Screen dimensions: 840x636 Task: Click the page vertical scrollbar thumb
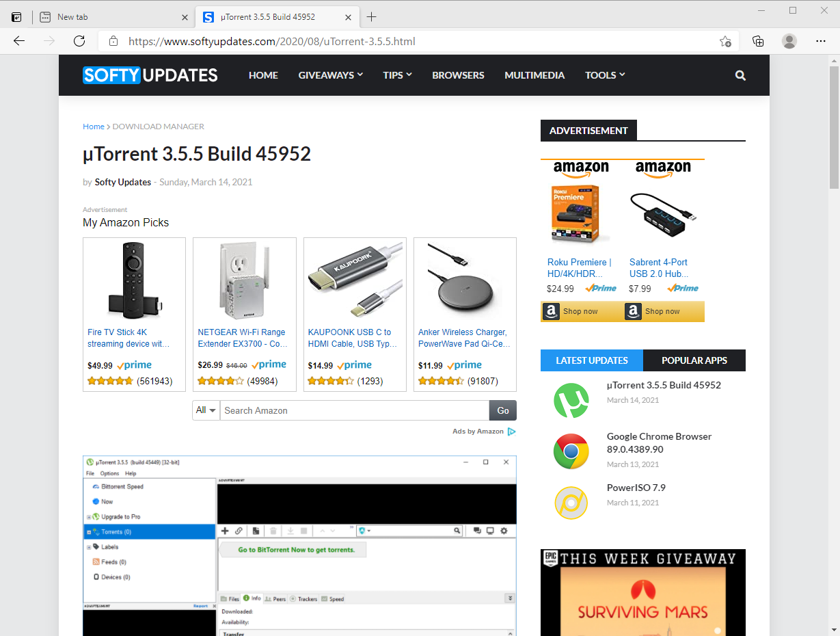(x=834, y=127)
